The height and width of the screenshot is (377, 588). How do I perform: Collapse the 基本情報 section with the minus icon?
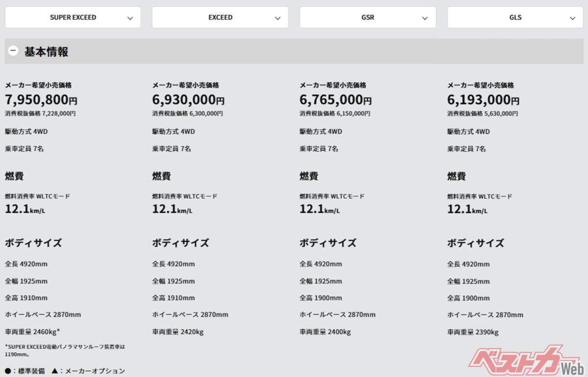pos(13,50)
